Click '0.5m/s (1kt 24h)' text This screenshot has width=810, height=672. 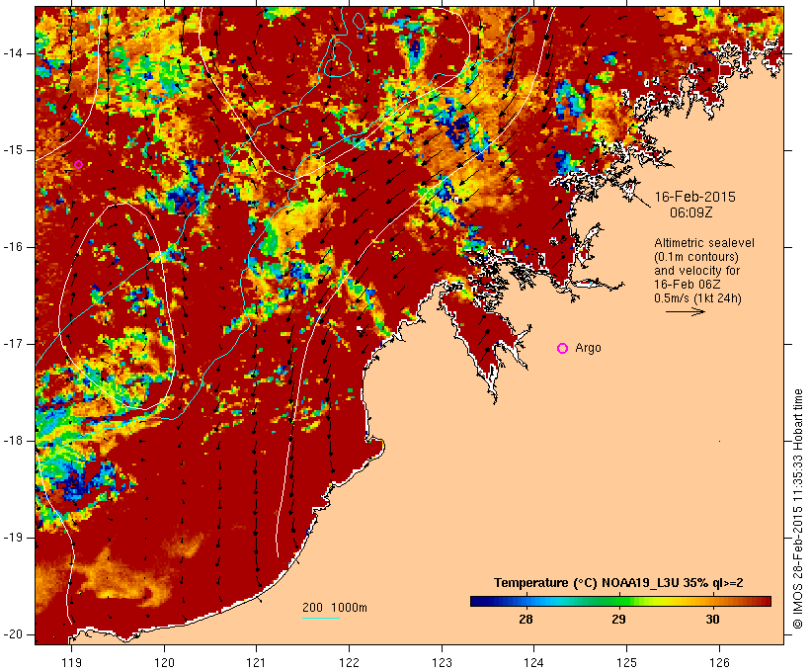click(x=697, y=298)
